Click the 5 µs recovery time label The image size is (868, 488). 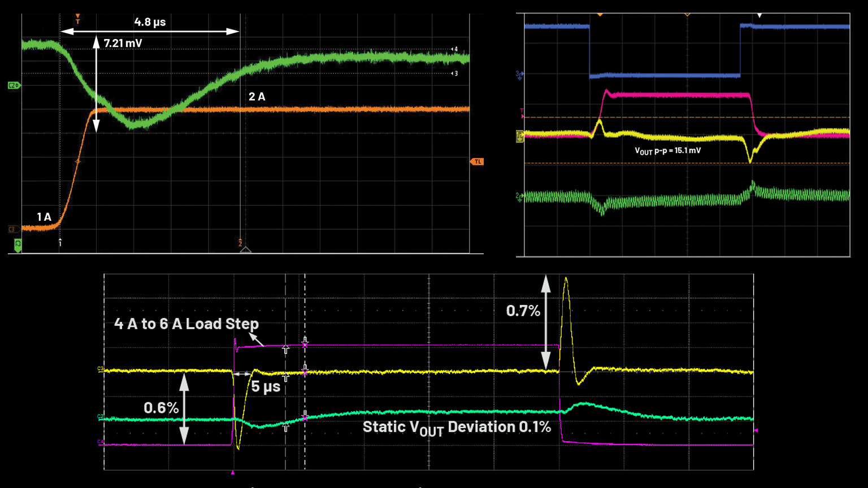coord(266,387)
